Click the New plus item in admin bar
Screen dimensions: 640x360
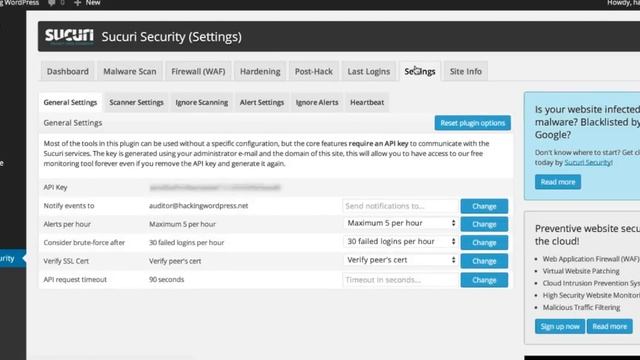pyautogui.click(x=87, y=3)
